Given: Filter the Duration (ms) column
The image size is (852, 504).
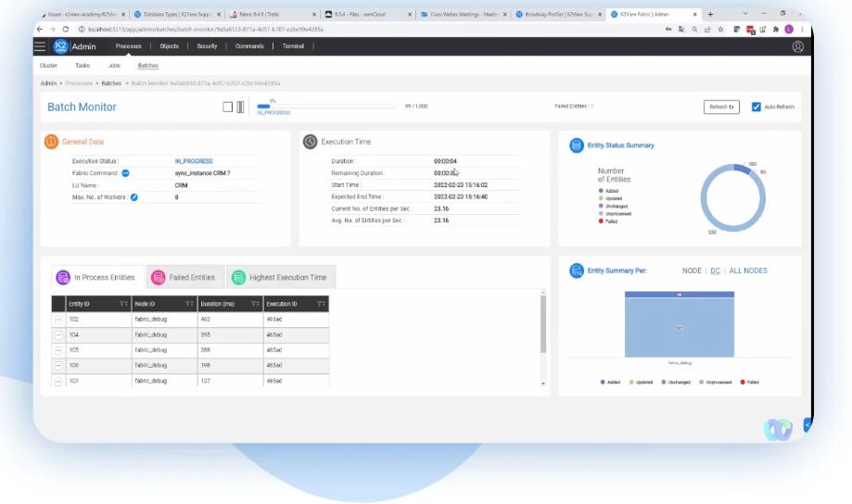Looking at the screenshot, I should 255,304.
